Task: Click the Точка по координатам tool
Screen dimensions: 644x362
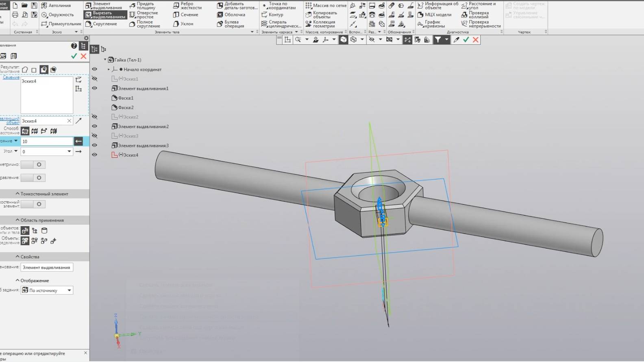Action: click(278, 6)
